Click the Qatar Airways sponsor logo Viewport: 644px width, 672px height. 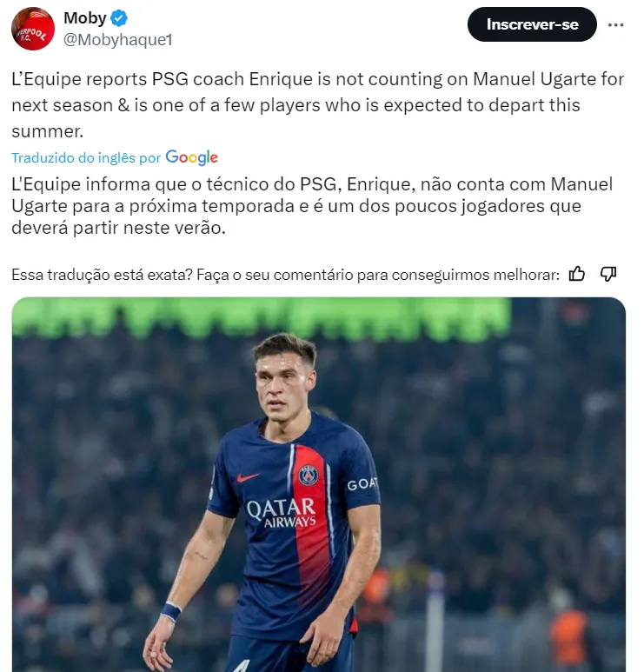click(281, 513)
